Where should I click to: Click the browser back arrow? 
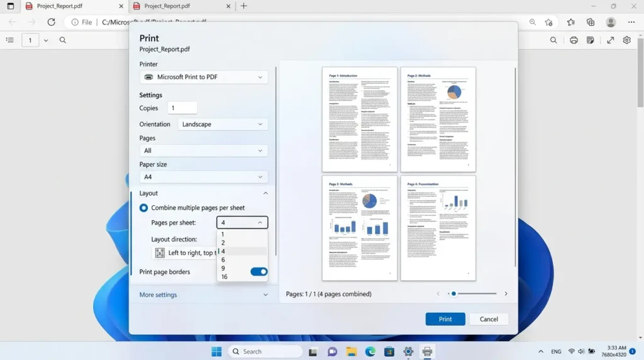pos(13,22)
